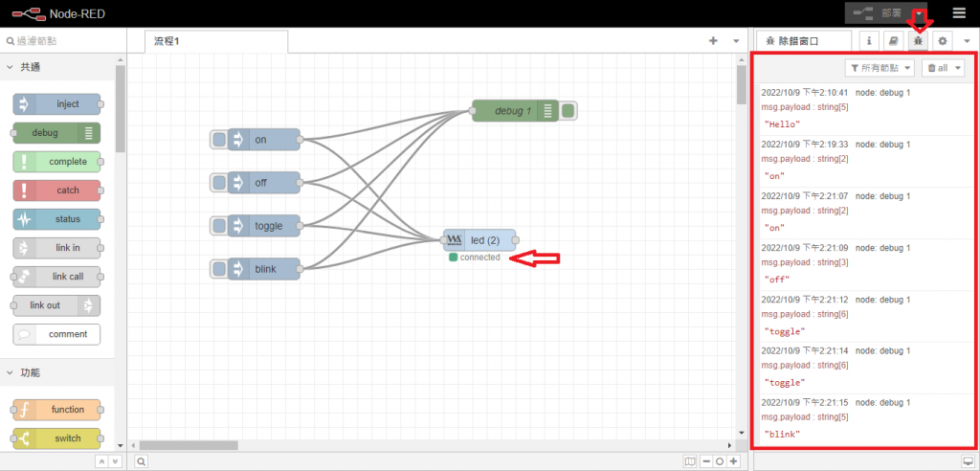The height and width of the screenshot is (471, 980).
Task: Add a new flow tab
Action: click(x=713, y=40)
